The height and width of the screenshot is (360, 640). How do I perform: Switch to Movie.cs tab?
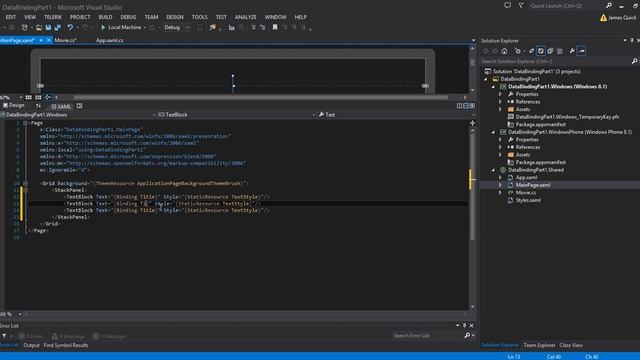coord(66,40)
